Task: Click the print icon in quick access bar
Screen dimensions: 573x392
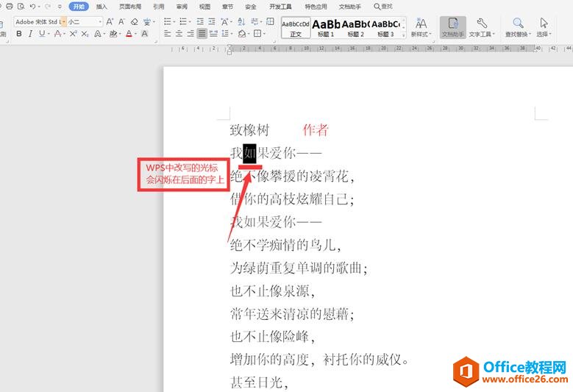Action: point(9,6)
